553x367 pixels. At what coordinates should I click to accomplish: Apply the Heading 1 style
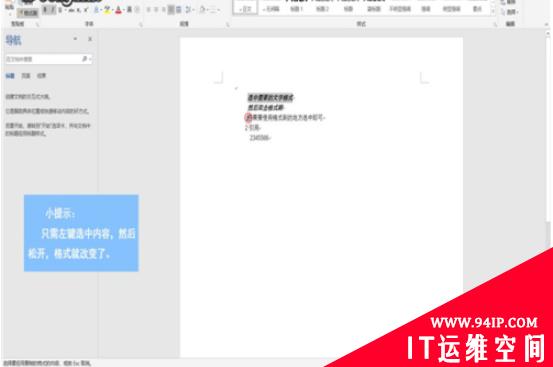pyautogui.click(x=297, y=9)
